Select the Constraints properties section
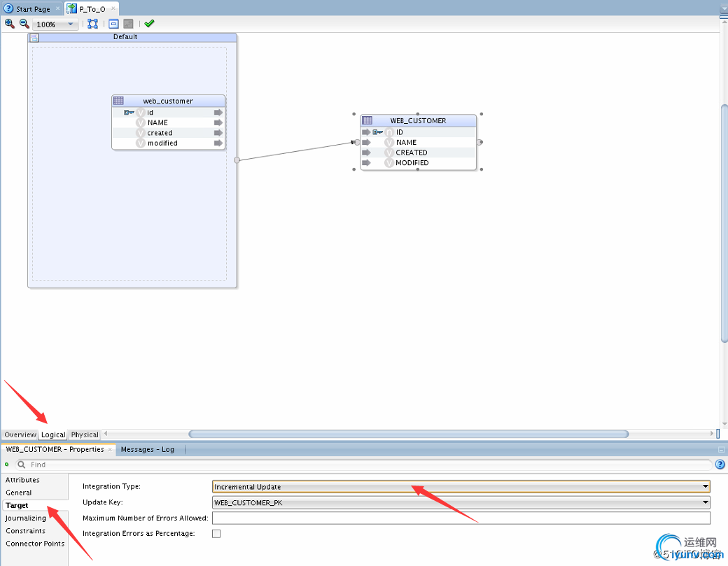Viewport: 728px width, 566px height. (26, 531)
